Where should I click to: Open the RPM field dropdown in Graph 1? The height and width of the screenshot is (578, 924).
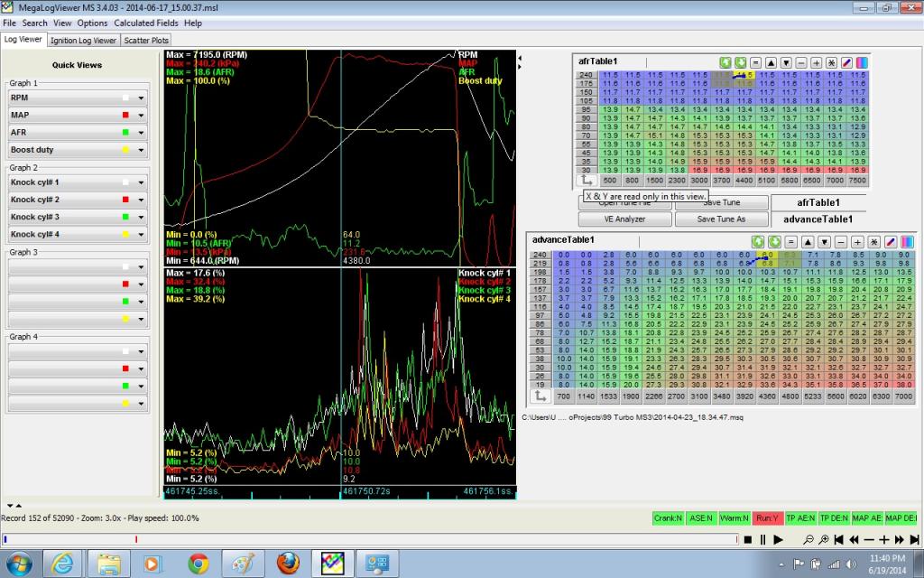pyautogui.click(x=141, y=98)
